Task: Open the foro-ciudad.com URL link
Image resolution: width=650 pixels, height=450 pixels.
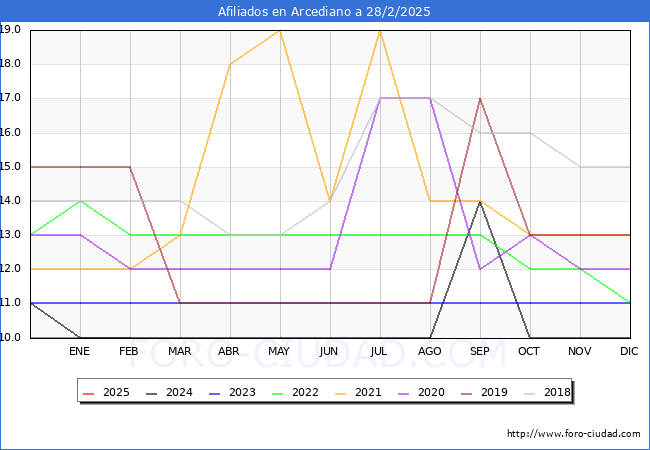Action: point(574,434)
